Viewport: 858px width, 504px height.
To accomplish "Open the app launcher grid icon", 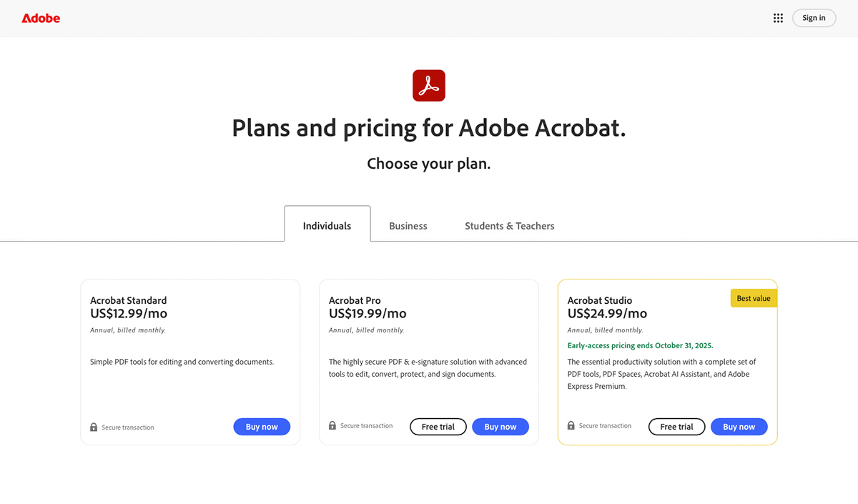I will 778,18.
